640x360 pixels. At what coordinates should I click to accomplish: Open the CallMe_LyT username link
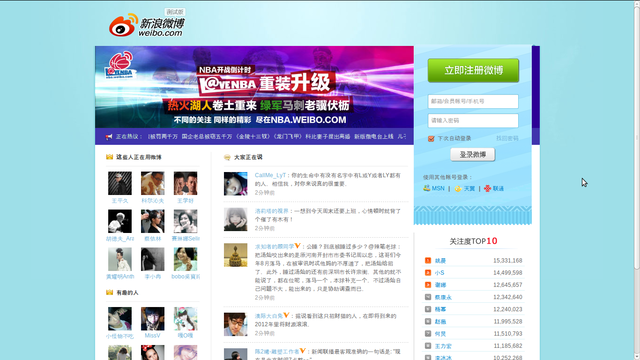(x=270, y=175)
